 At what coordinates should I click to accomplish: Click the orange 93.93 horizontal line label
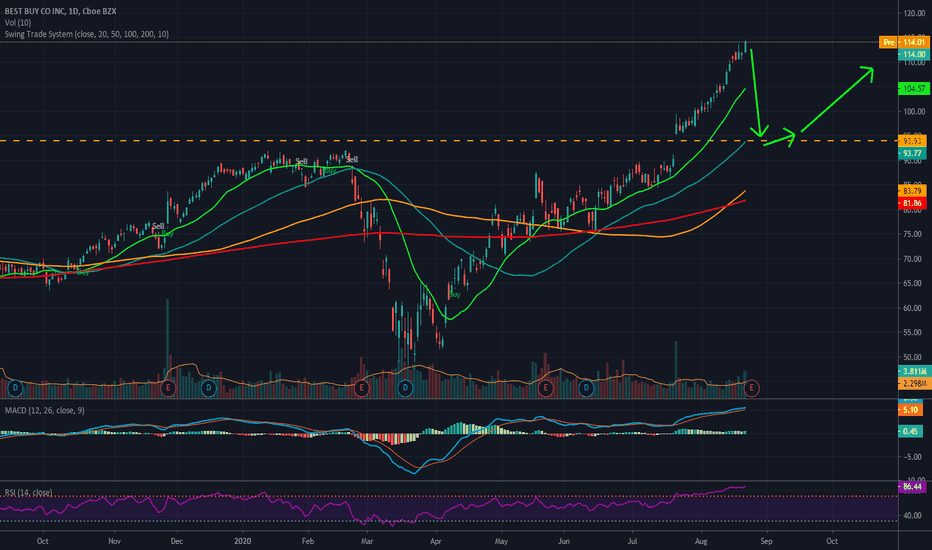pyautogui.click(x=912, y=141)
